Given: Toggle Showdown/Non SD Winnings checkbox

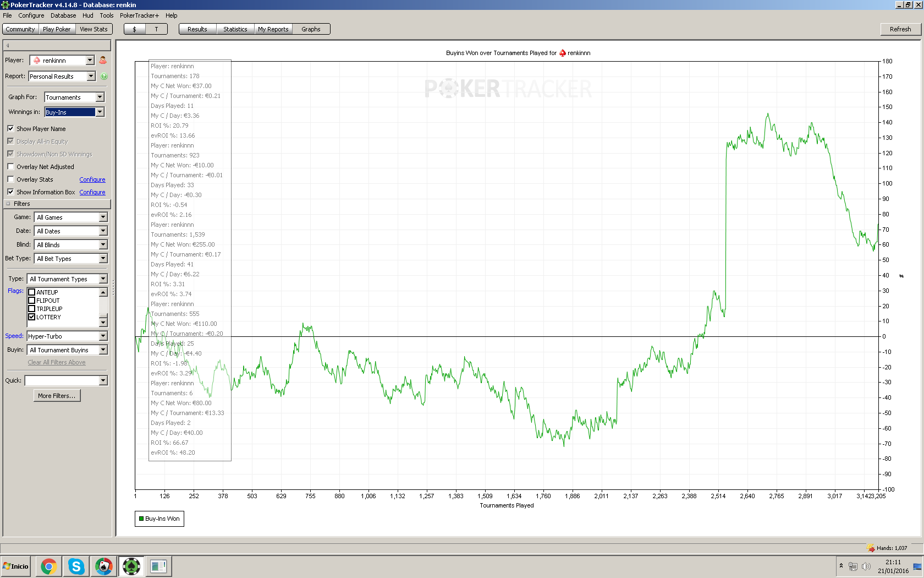Looking at the screenshot, I should [10, 154].
